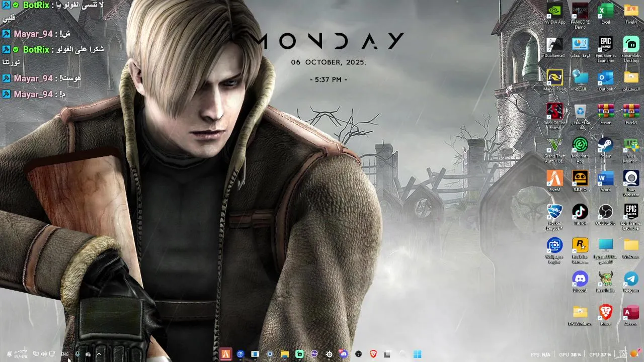644x362 pixels.
Task: Open the Streamlabs Desktop shortcut
Action: pos(631,49)
